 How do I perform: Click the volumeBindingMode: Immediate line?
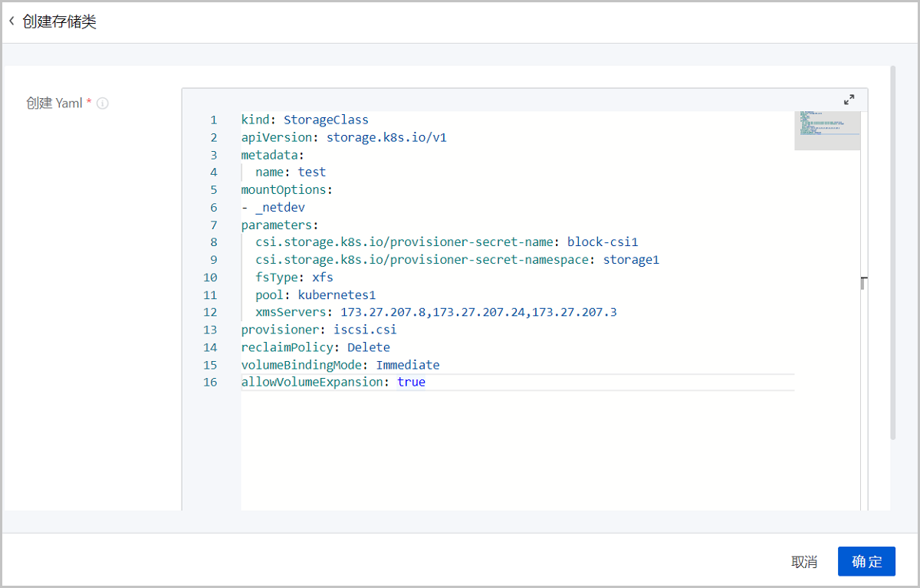point(340,365)
